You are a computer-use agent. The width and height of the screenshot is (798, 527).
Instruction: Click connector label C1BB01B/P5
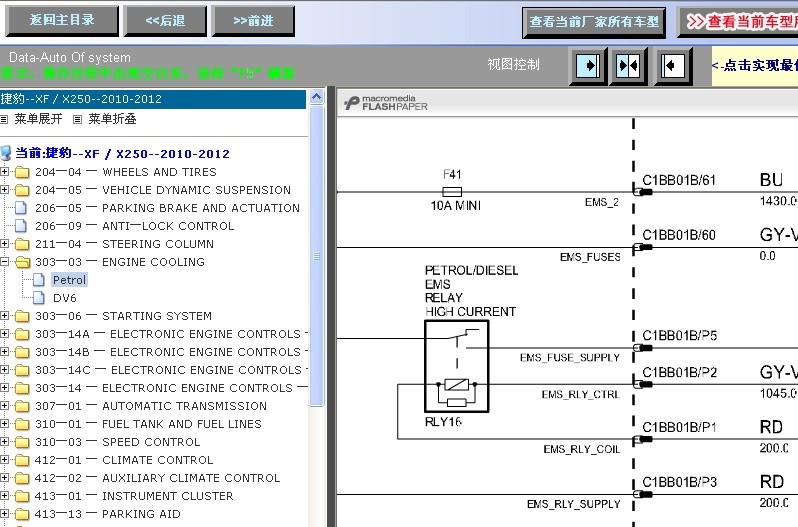click(679, 336)
